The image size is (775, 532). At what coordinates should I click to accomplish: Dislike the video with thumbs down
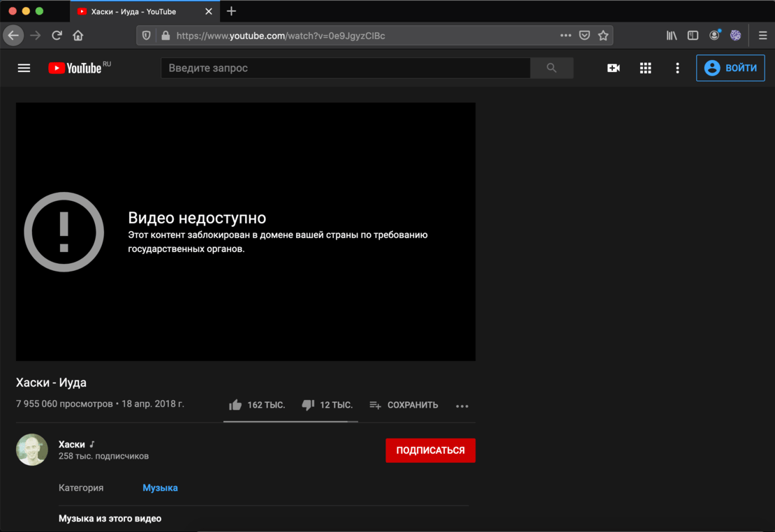tap(308, 405)
